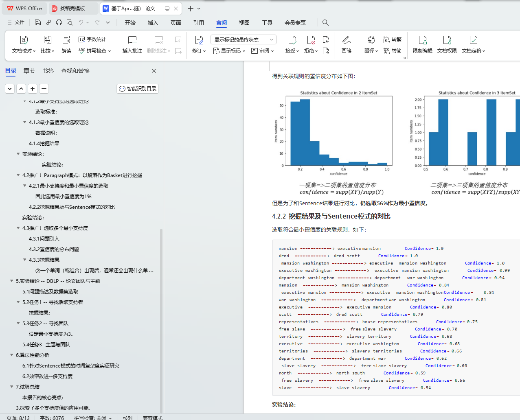The height and width of the screenshot is (420, 520).
Task: Click the Undo arrow icon
Action: click(81, 22)
